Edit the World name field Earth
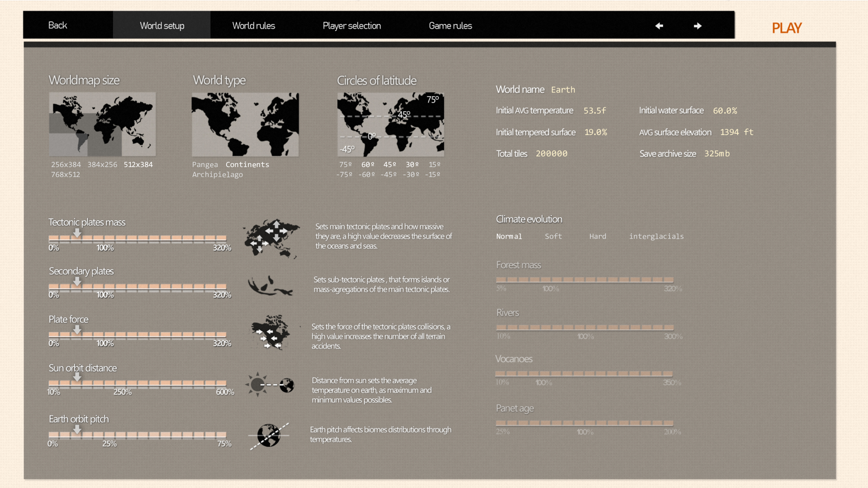 point(563,90)
